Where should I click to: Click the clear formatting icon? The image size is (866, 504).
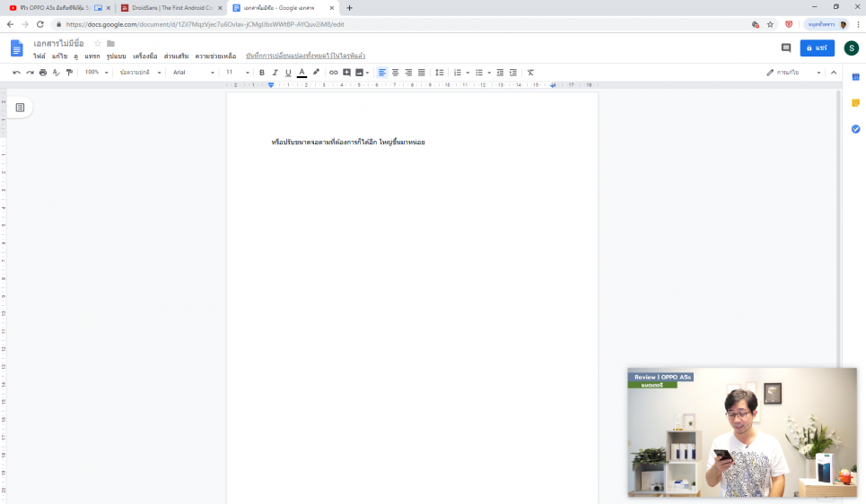(x=530, y=73)
